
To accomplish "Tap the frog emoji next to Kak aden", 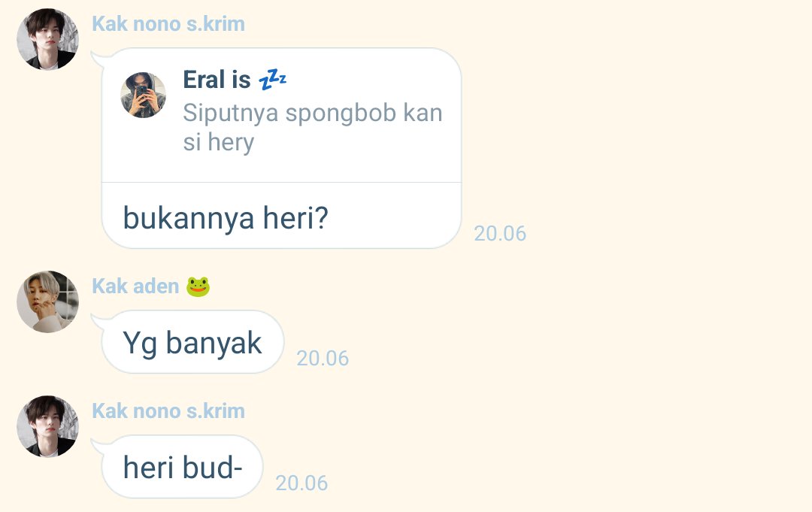I will point(198,286).
